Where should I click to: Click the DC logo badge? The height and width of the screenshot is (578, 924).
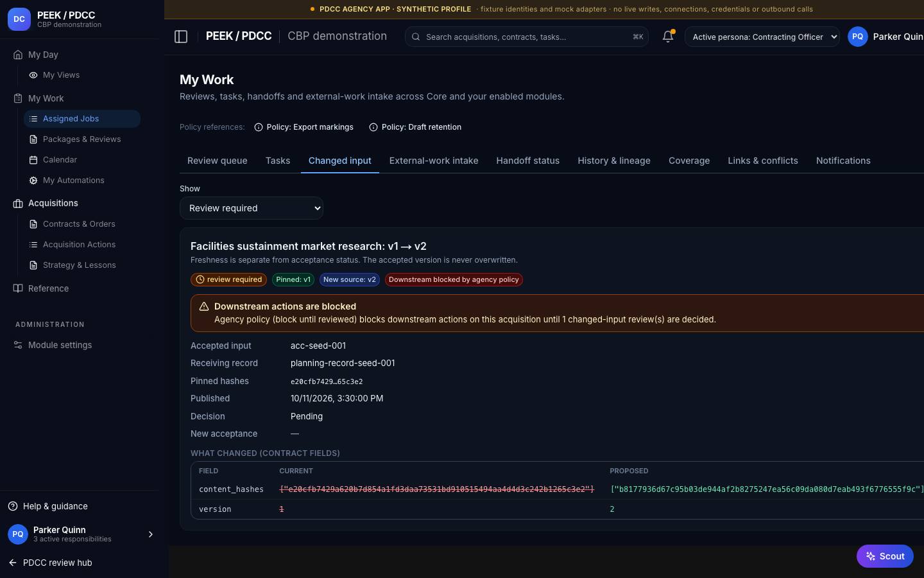pyautogui.click(x=19, y=19)
